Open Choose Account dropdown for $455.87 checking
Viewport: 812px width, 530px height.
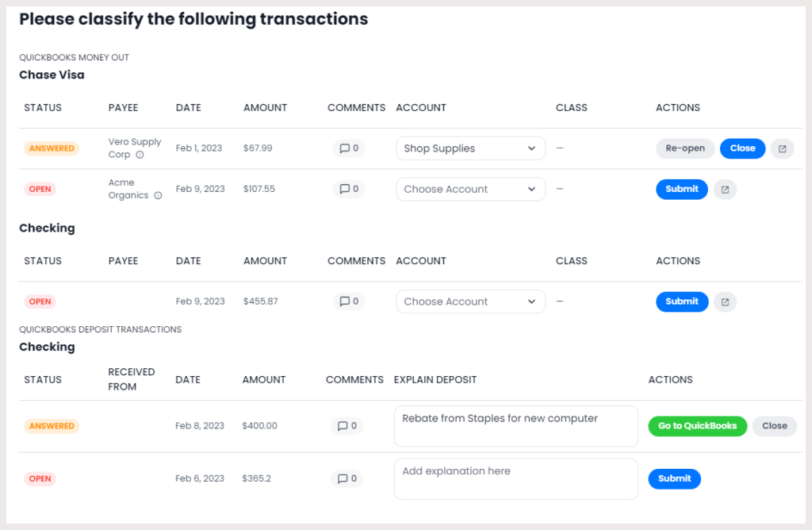(470, 301)
